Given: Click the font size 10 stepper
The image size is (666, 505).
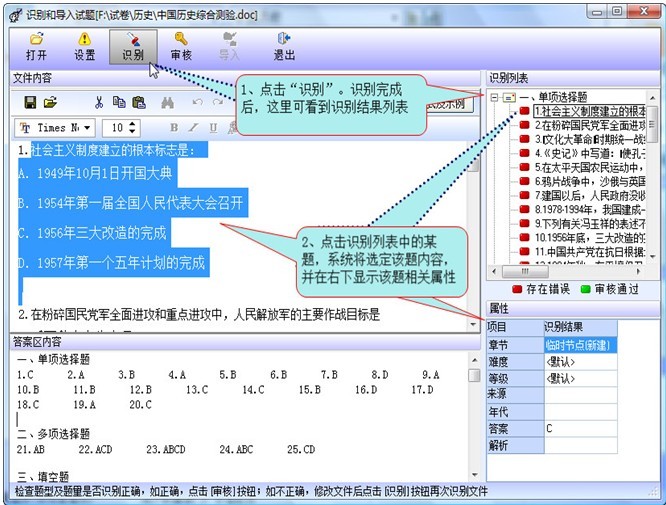Looking at the screenshot, I should 133,128.
